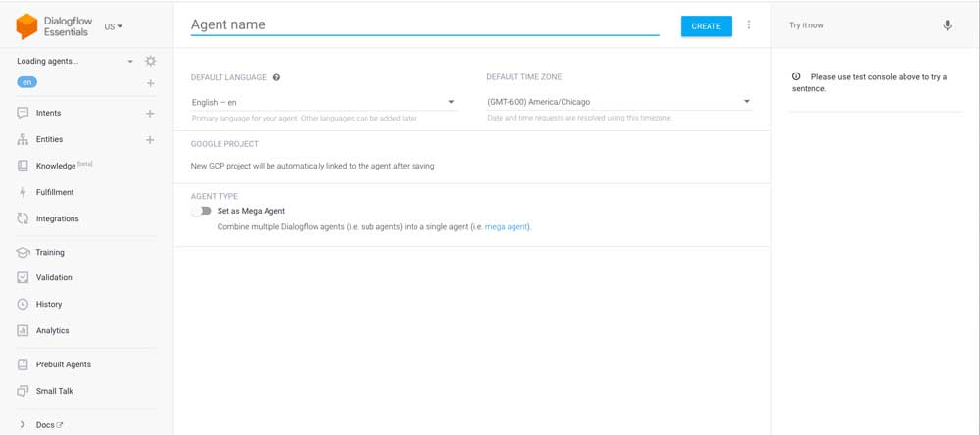Open Entities in the sidebar
The height and width of the screenshot is (435, 980).
coord(49,139)
